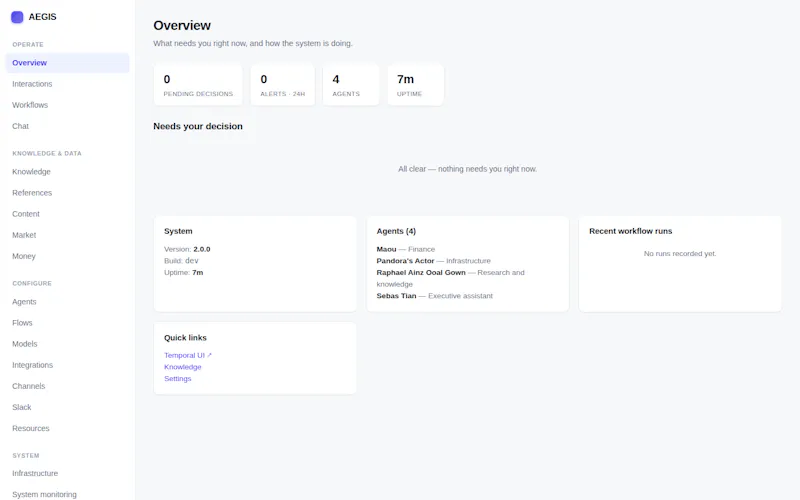Click the Version 2.0.0 text
The width and height of the screenshot is (800, 500).
tap(187, 249)
